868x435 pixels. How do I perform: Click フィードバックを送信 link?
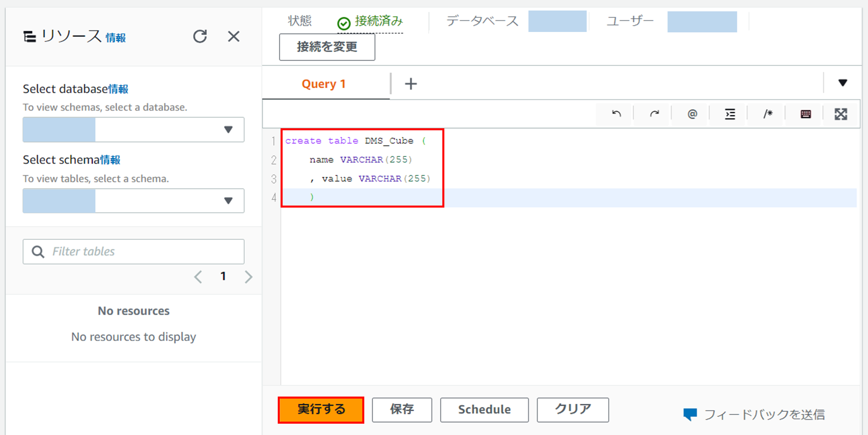[x=764, y=415]
